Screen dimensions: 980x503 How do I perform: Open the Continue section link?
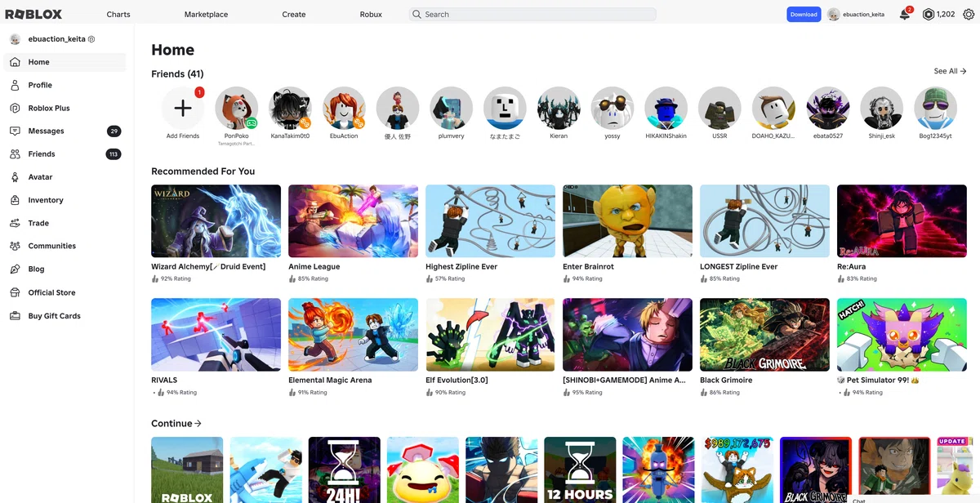(176, 424)
